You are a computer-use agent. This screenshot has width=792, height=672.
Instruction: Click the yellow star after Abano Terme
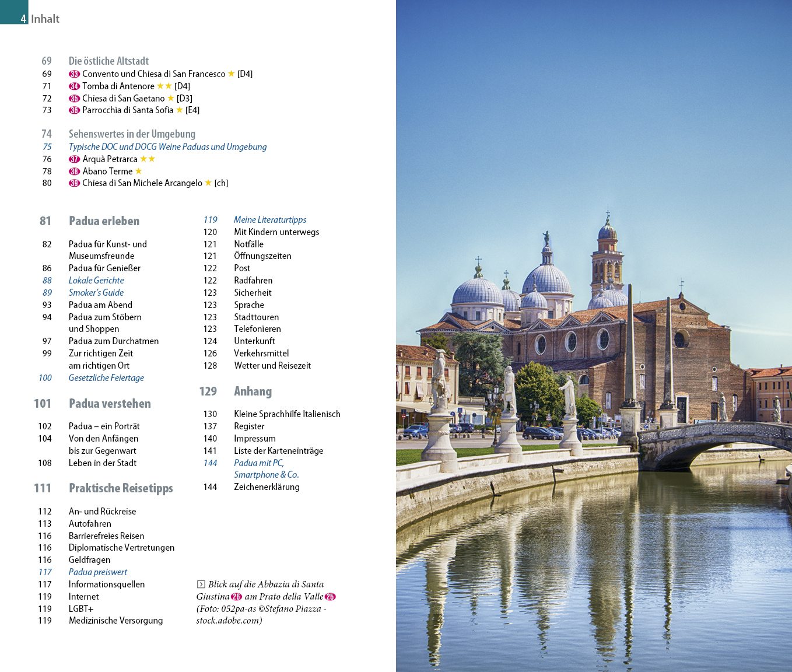click(x=139, y=171)
